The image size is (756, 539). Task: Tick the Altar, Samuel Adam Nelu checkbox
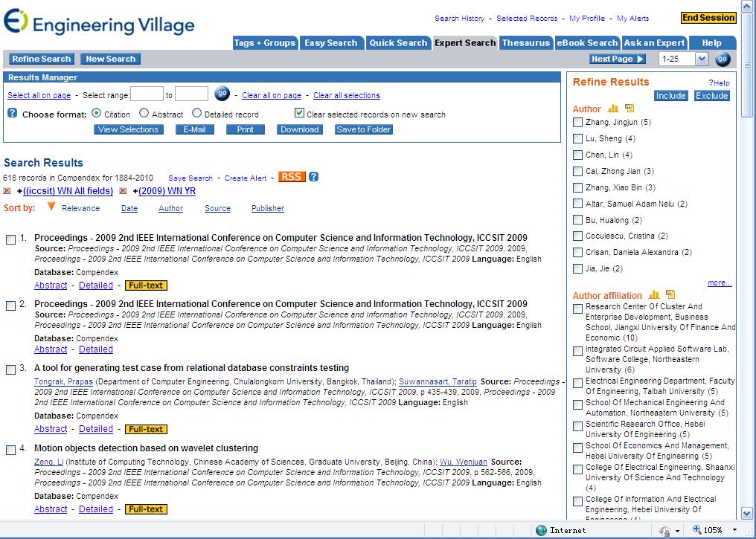click(x=577, y=204)
